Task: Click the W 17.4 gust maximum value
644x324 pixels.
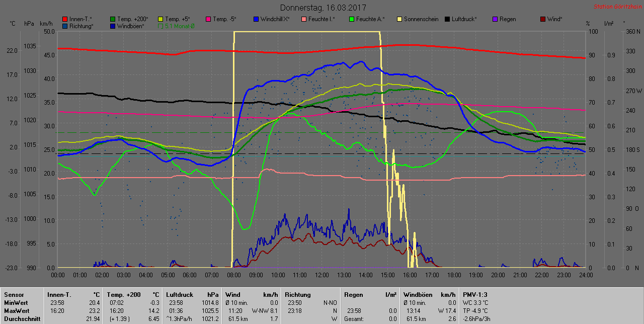Action: (x=447, y=311)
